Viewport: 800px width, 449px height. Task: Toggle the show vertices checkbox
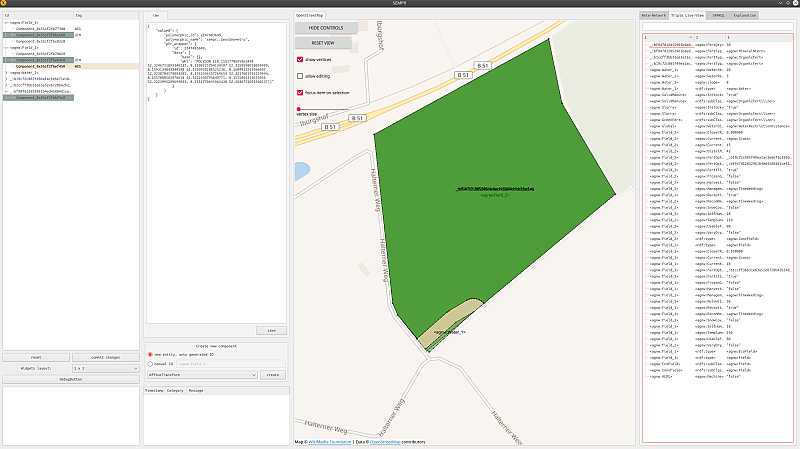300,60
